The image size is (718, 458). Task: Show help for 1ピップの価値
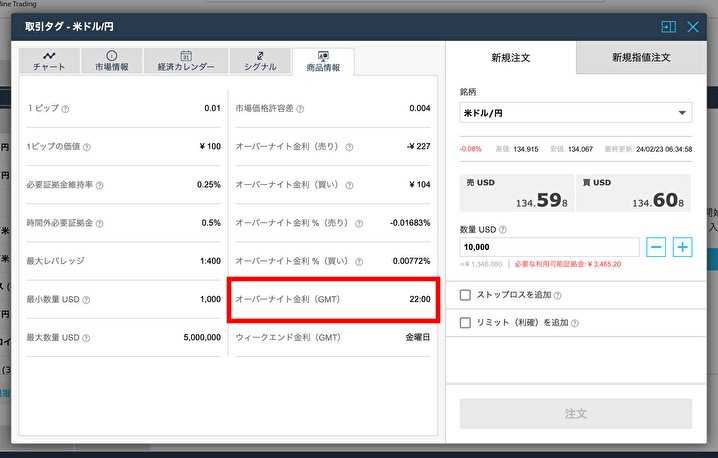pyautogui.click(x=87, y=147)
